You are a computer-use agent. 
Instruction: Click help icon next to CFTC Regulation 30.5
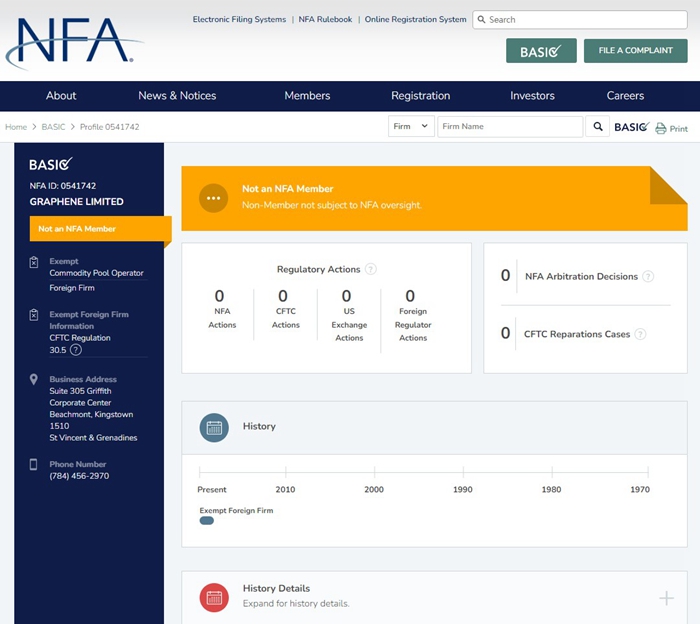pos(76,350)
